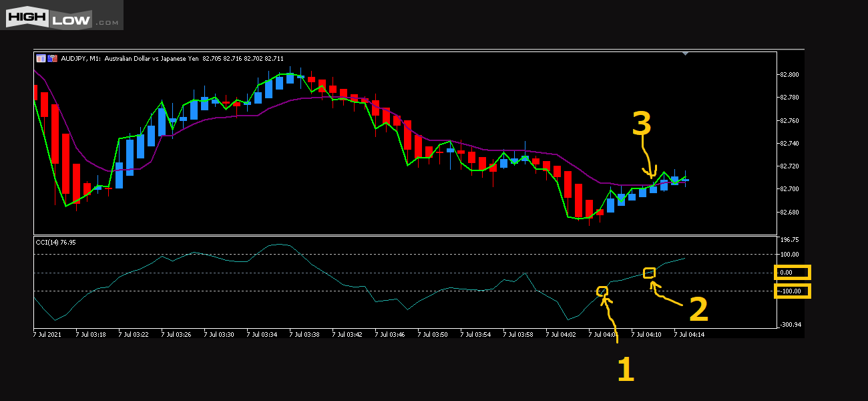Click the yellow number 3 annotation
This screenshot has height=401, width=868.
642,125
